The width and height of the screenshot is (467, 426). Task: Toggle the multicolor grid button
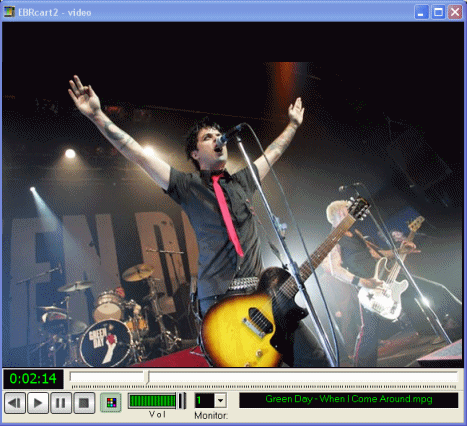click(x=111, y=402)
